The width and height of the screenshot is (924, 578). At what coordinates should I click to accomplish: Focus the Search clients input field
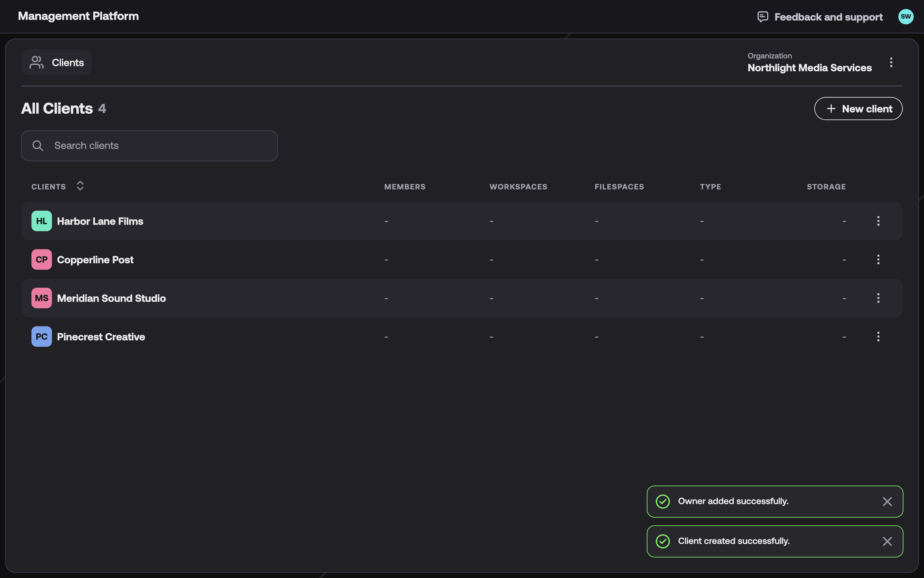pos(149,146)
